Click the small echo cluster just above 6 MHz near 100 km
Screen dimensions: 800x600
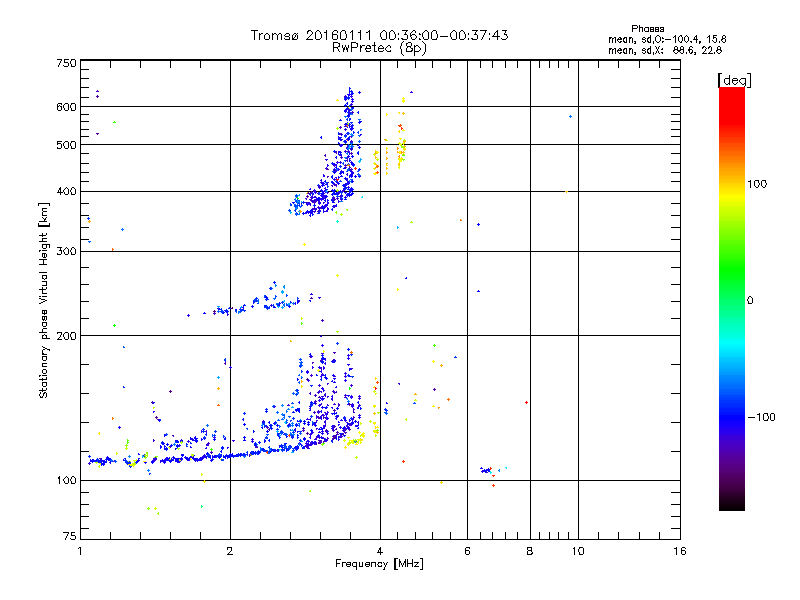pos(487,470)
